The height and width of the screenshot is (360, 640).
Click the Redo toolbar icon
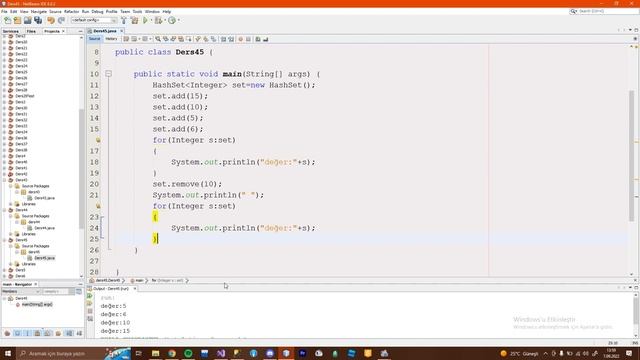(x=61, y=20)
